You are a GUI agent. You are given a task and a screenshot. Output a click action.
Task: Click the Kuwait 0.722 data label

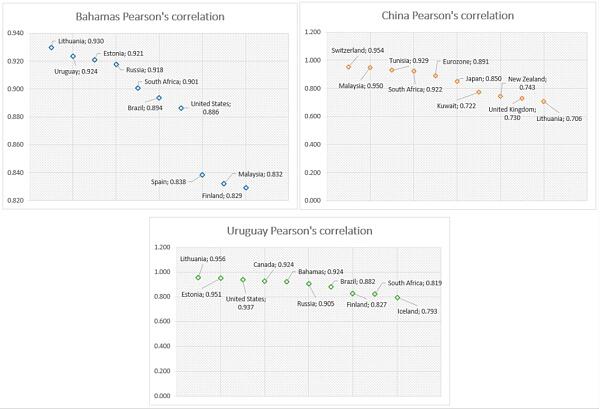click(456, 106)
